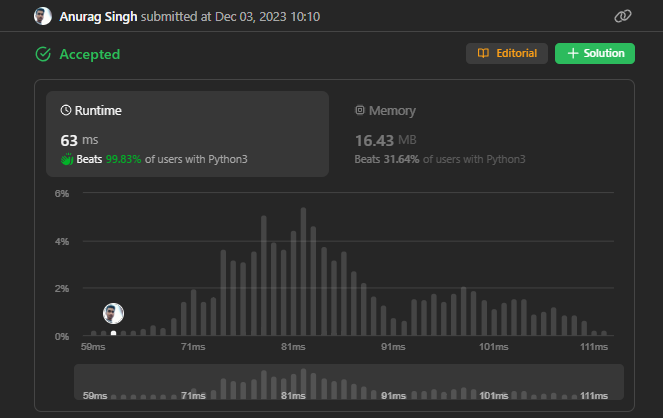Open the Editorial page
Screen dimensions: 663x418
[506, 53]
